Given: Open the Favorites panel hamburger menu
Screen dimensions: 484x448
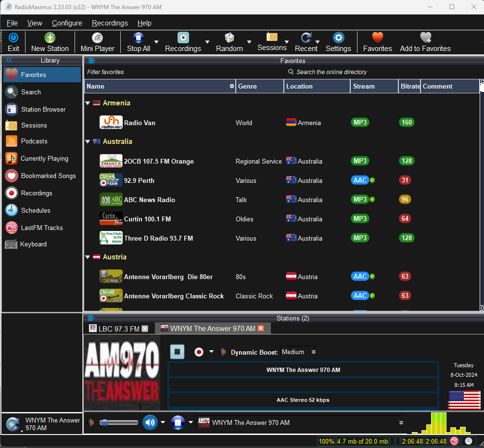Looking at the screenshot, I should click(92, 61).
